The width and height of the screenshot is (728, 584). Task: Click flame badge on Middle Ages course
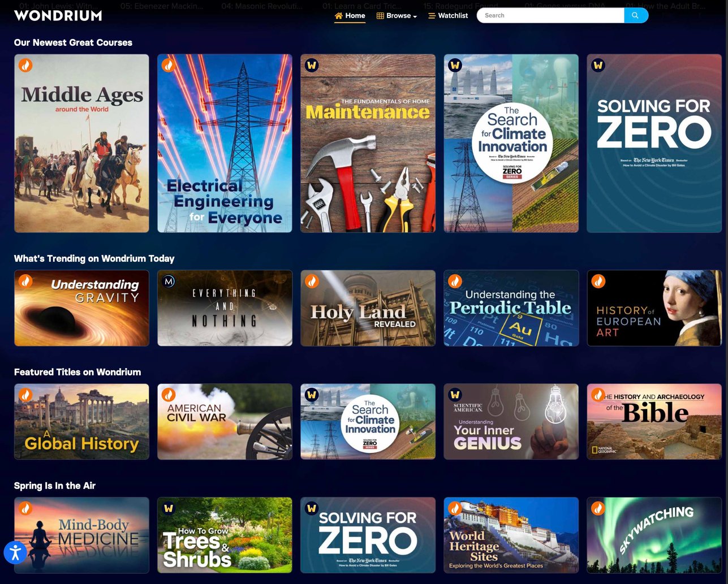[25, 66]
